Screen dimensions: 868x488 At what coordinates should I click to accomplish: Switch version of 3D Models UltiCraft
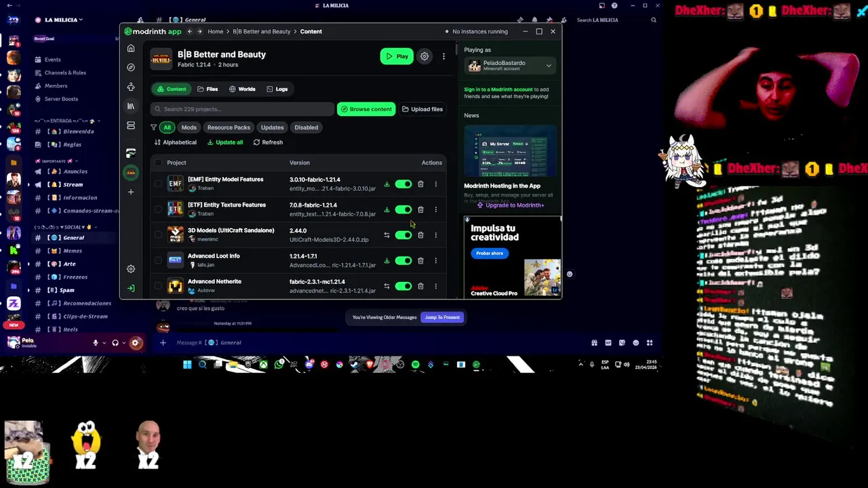[387, 235]
